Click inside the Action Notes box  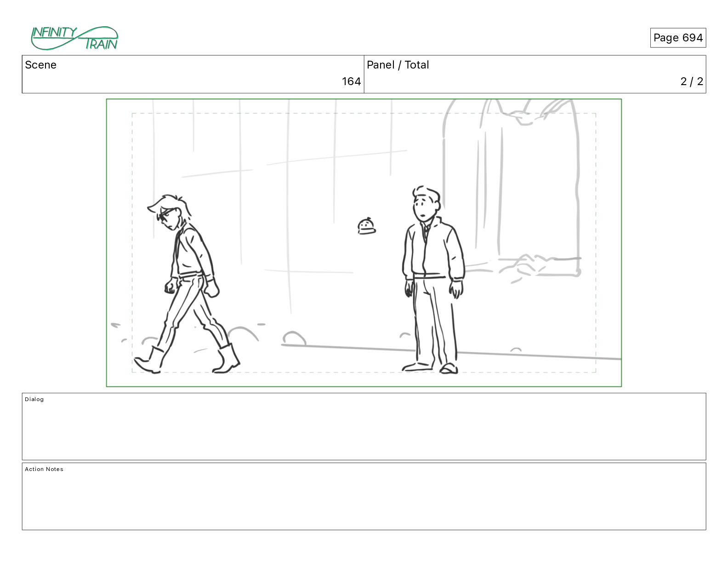click(x=364, y=496)
